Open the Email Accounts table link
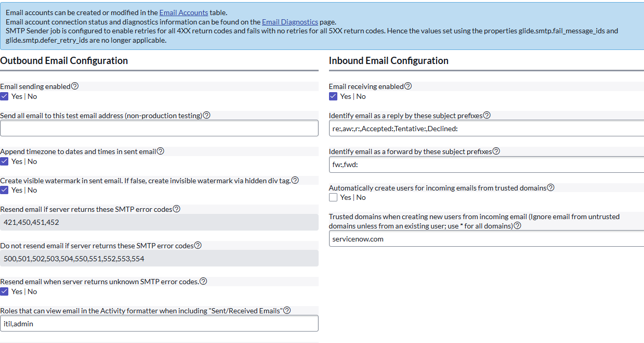This screenshot has height=343, width=644. click(183, 12)
